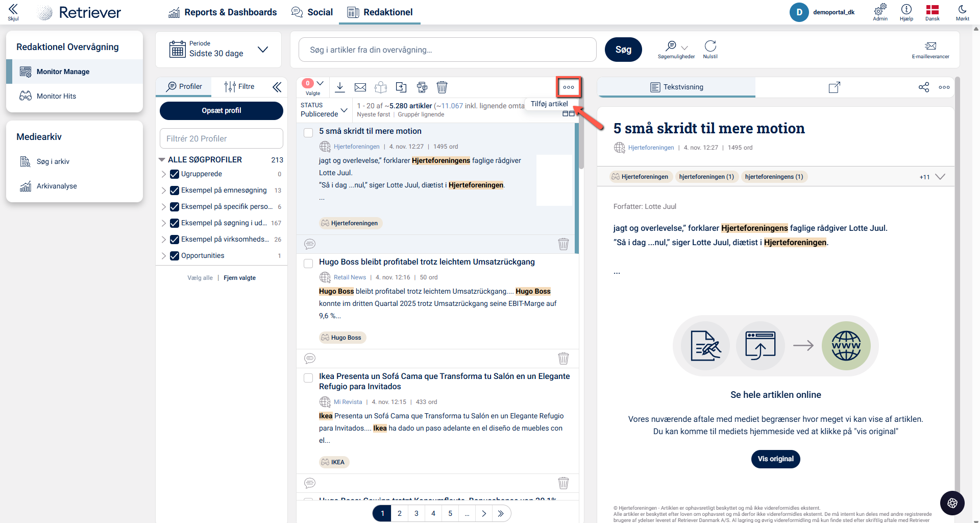
Task: Go to page 2 of results
Action: pyautogui.click(x=400, y=513)
